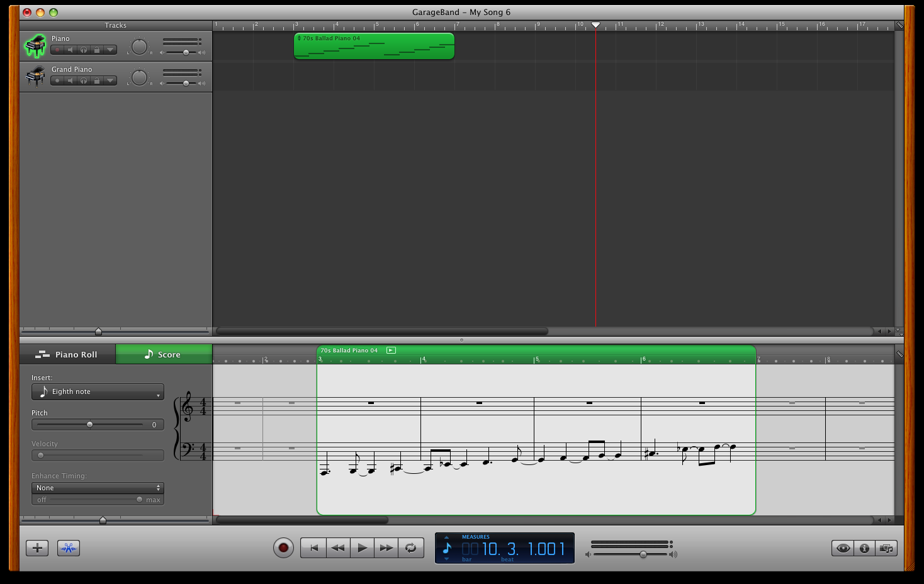Solo the Grand Piano track
Screen dimensions: 924x584
[x=84, y=81]
